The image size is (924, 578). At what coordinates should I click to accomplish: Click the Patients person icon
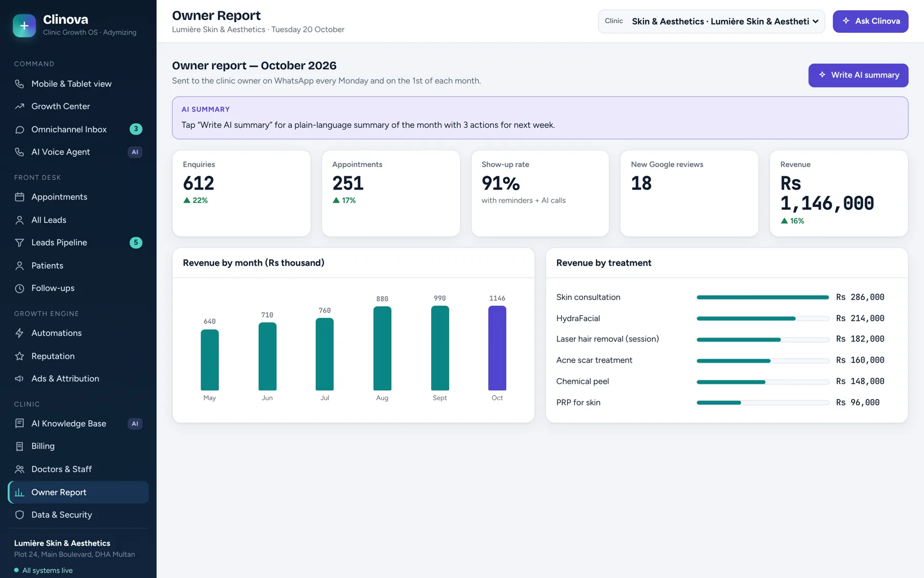[x=20, y=266]
